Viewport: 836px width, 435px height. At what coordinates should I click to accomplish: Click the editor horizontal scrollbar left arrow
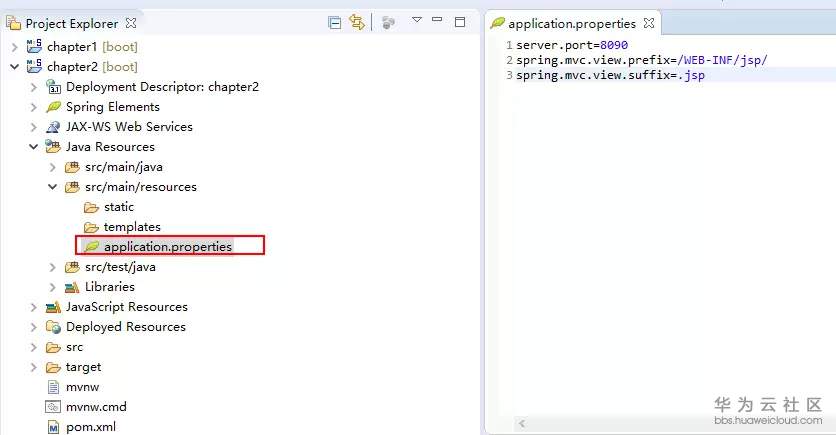[522, 424]
